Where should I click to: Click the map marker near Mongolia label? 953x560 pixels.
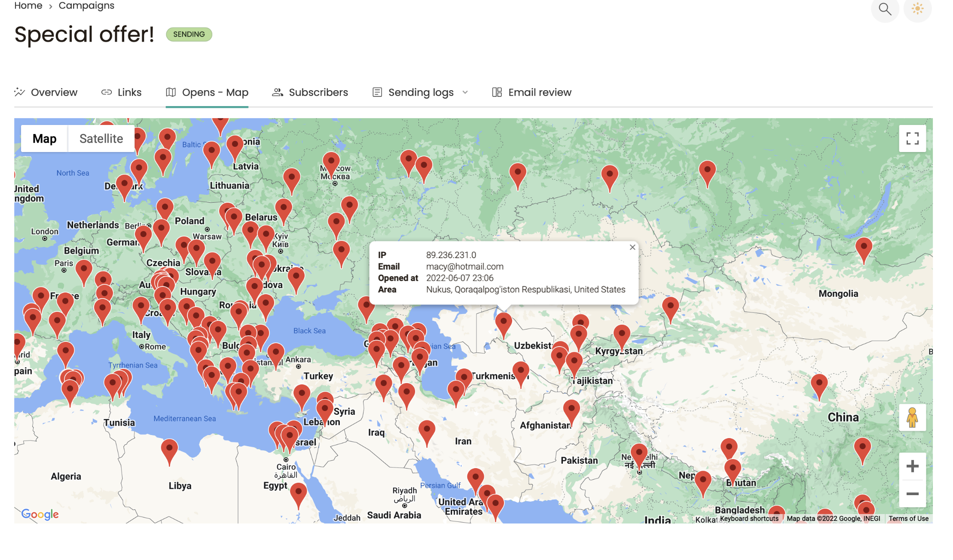[x=863, y=248]
